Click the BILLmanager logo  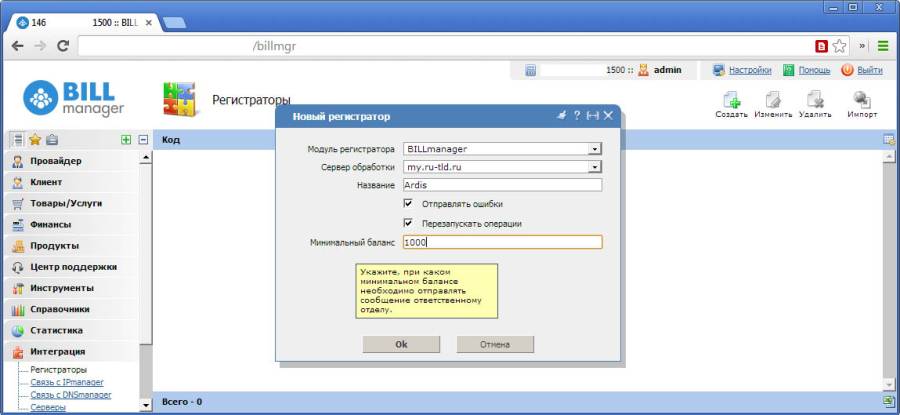pyautogui.click(x=73, y=98)
